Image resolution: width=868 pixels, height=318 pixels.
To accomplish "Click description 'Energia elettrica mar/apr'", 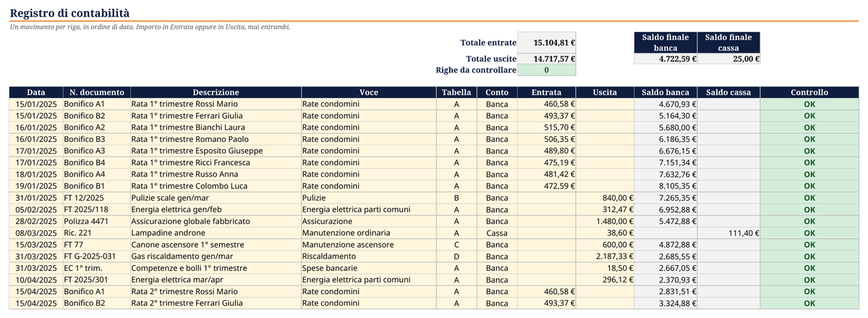I will (216, 280).
